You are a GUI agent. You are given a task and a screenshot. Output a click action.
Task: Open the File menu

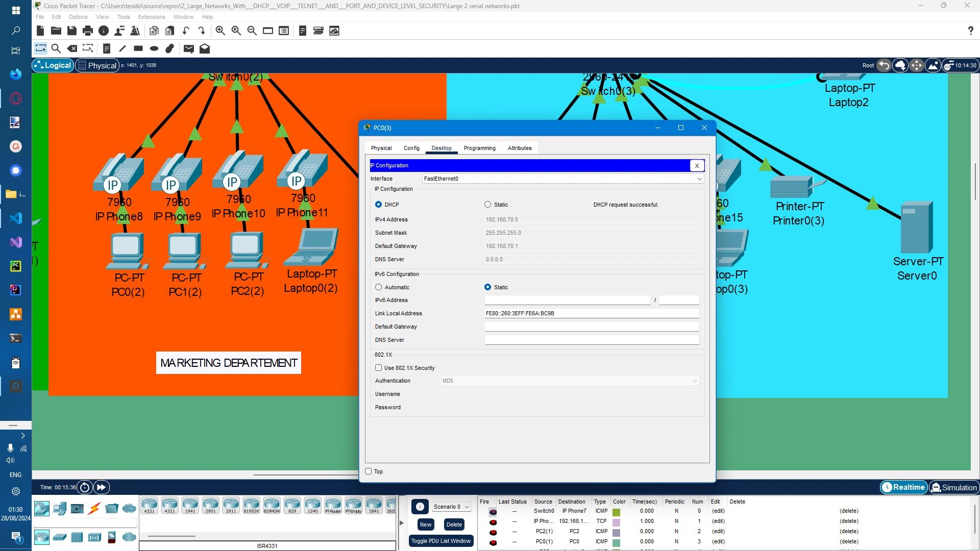[39, 17]
